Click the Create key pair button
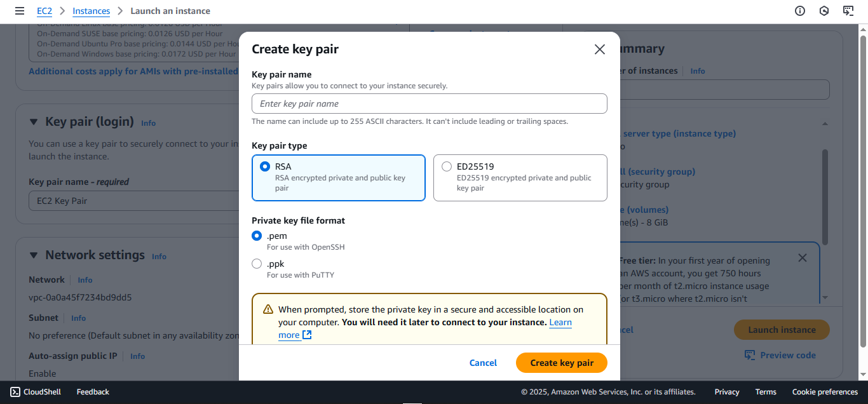The width and height of the screenshot is (868, 404). click(561, 362)
